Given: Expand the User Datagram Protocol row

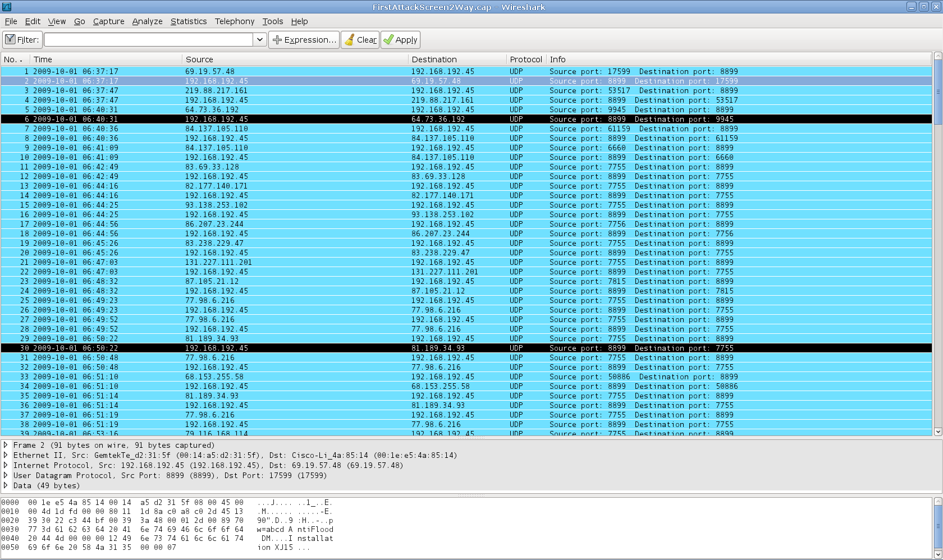Looking at the screenshot, I should [x=6, y=475].
